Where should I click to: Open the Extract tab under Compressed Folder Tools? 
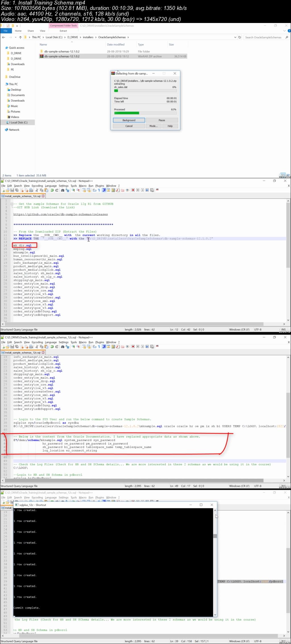coord(63,31)
